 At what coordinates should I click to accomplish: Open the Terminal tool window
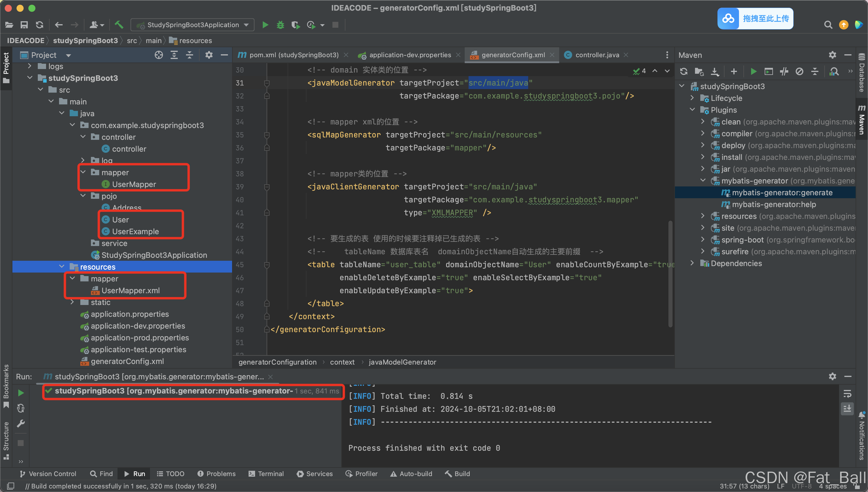coord(266,473)
